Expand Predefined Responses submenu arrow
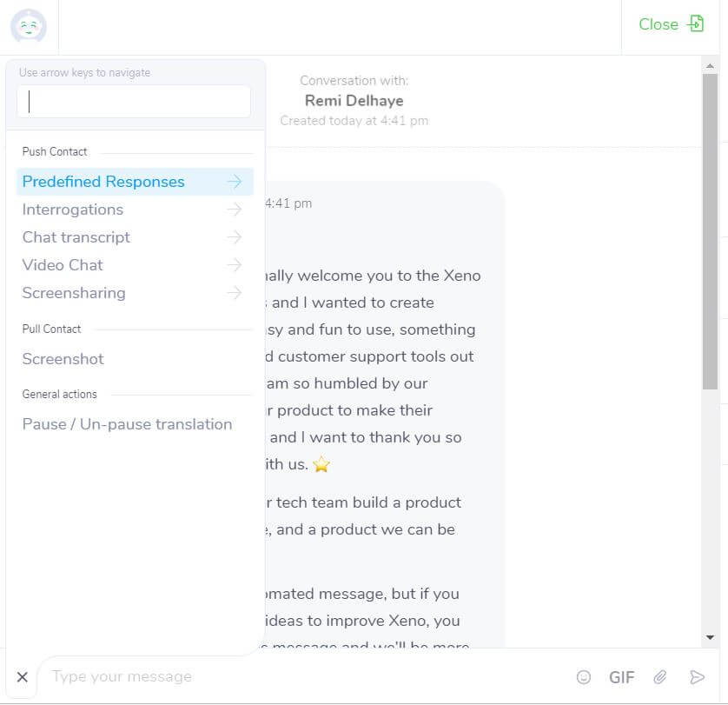This screenshot has height=705, width=728. coord(234,182)
